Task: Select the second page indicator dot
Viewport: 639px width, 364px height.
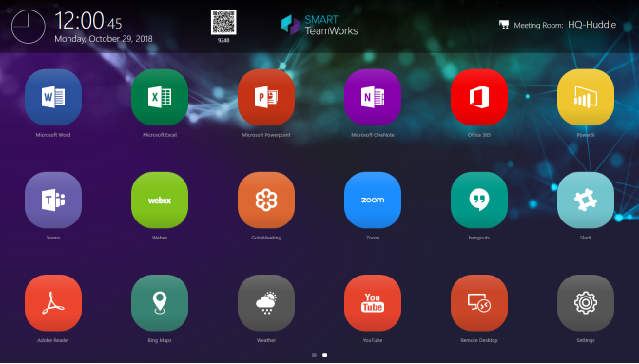Action: click(325, 355)
